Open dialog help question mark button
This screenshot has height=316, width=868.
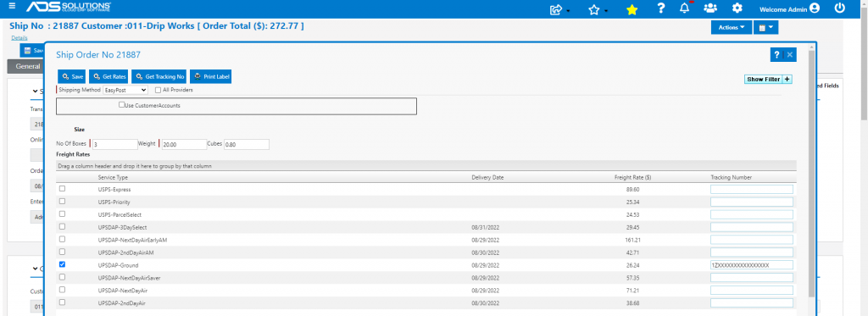click(x=776, y=55)
